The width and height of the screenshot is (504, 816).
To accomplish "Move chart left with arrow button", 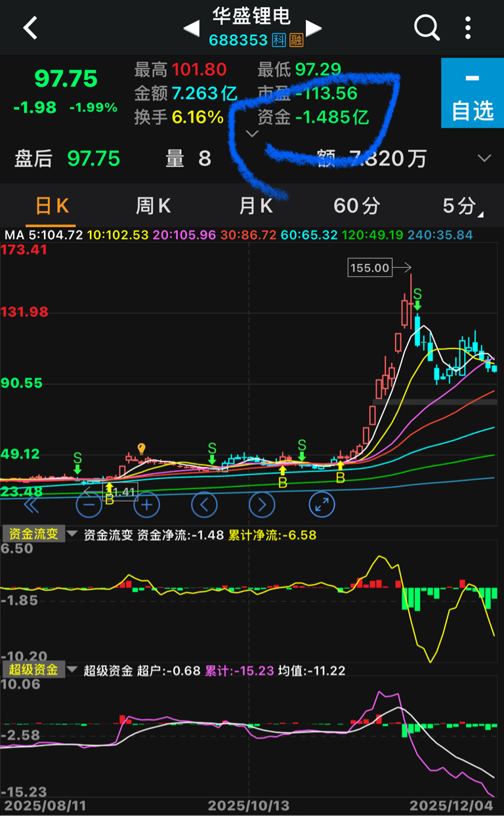I will [204, 505].
